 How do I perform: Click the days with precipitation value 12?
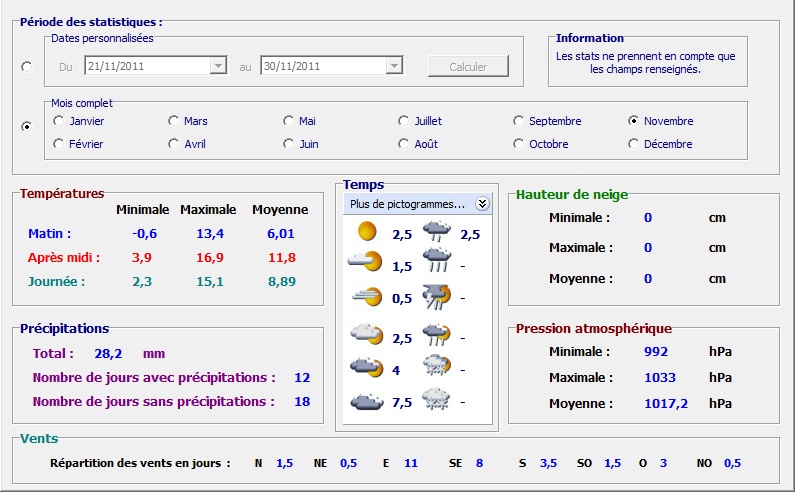(302, 377)
